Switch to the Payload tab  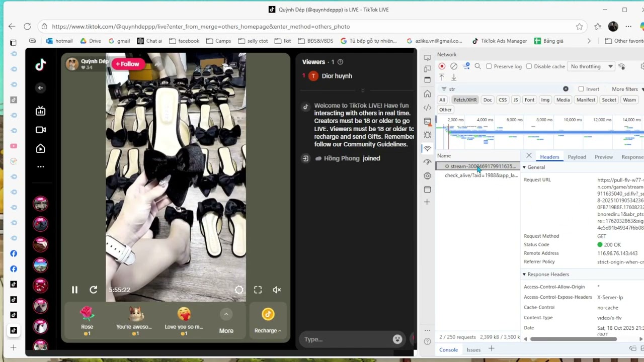tap(577, 157)
